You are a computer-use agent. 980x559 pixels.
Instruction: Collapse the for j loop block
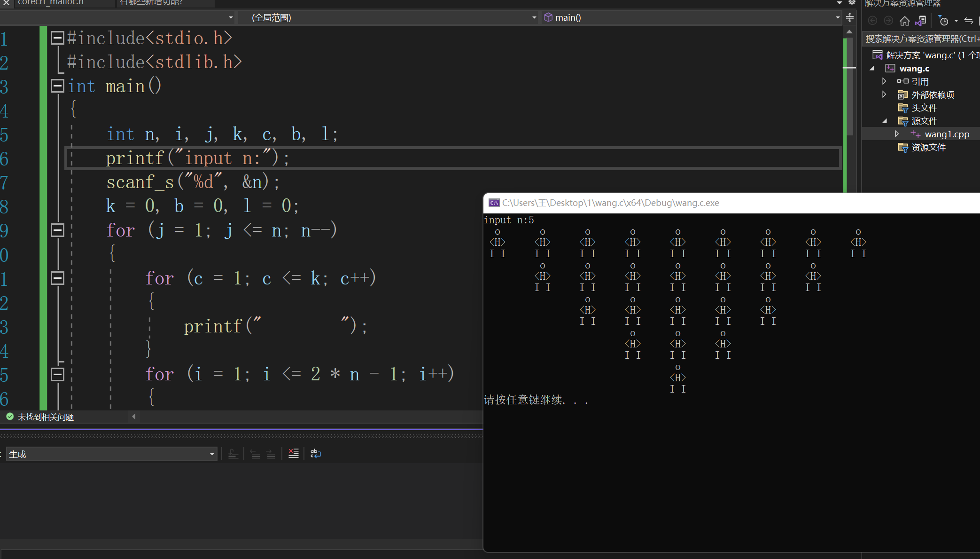click(x=57, y=230)
